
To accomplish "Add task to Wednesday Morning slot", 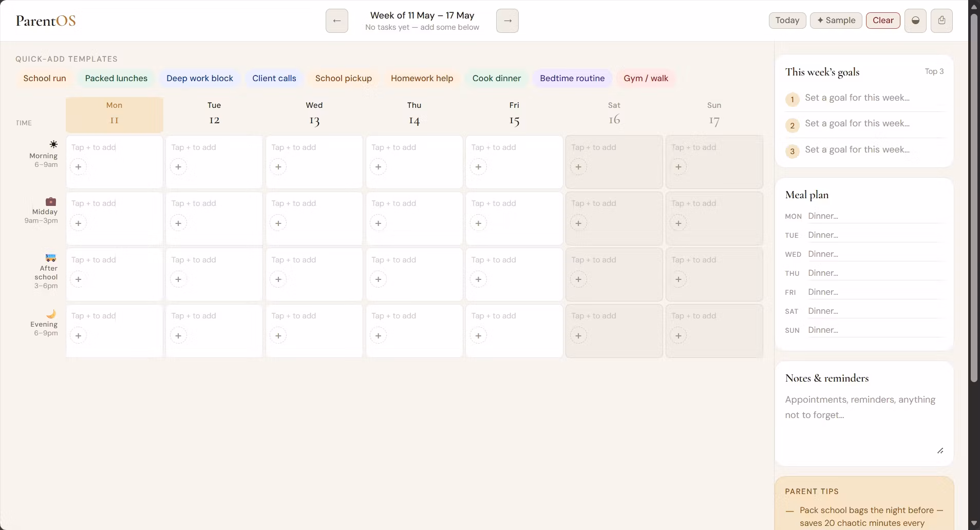I will (x=278, y=167).
